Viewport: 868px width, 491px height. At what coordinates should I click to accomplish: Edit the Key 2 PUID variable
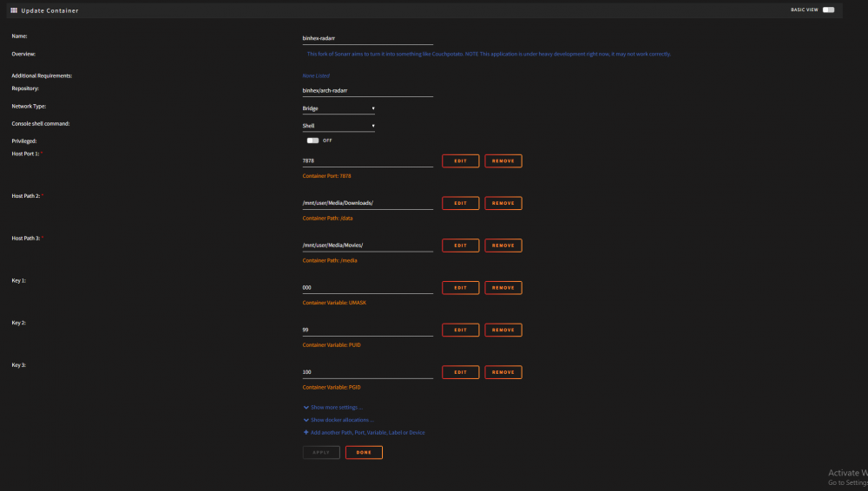point(461,330)
